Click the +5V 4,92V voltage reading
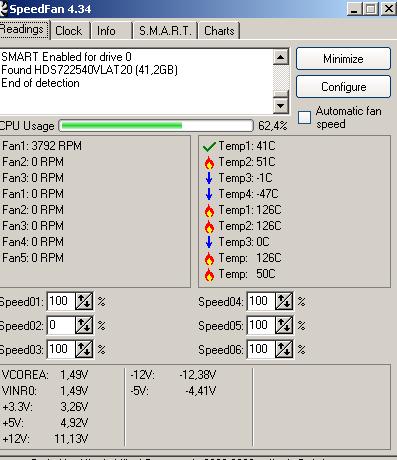The height and width of the screenshot is (460, 397). (x=45, y=423)
